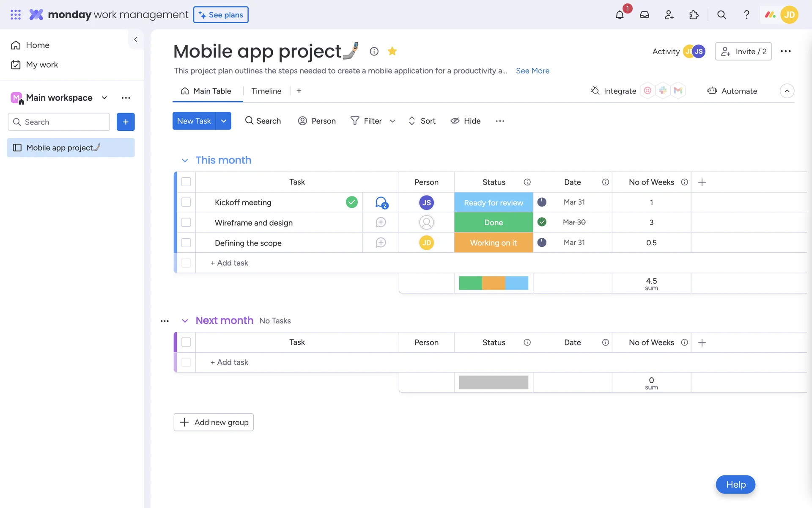
Task: Open the New Task dropdown arrow
Action: click(x=223, y=121)
